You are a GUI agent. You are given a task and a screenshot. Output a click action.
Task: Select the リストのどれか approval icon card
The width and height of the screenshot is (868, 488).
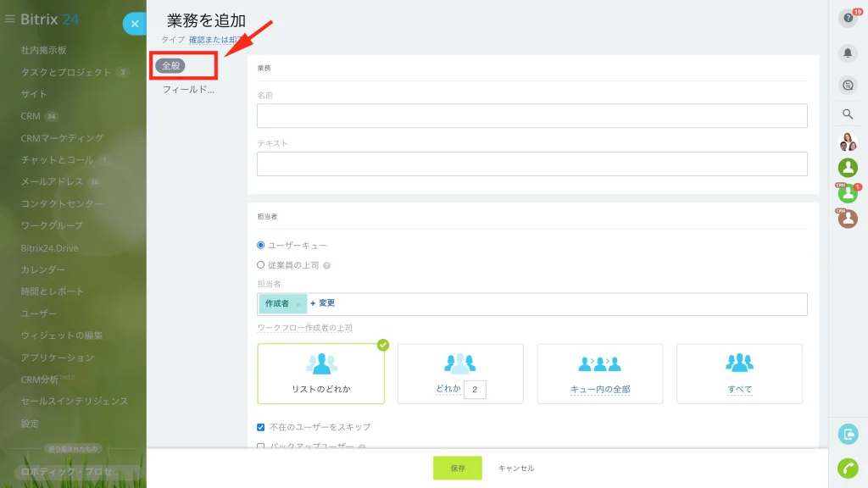[321, 374]
